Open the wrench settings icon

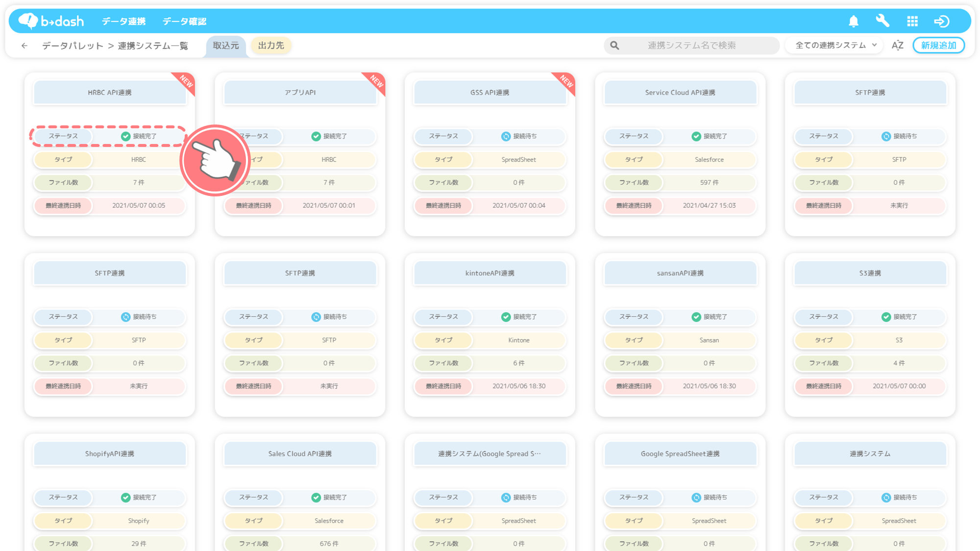tap(882, 21)
